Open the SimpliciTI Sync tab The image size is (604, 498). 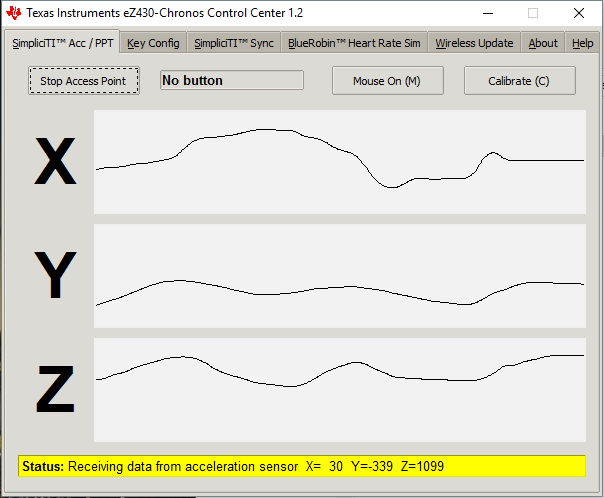233,43
